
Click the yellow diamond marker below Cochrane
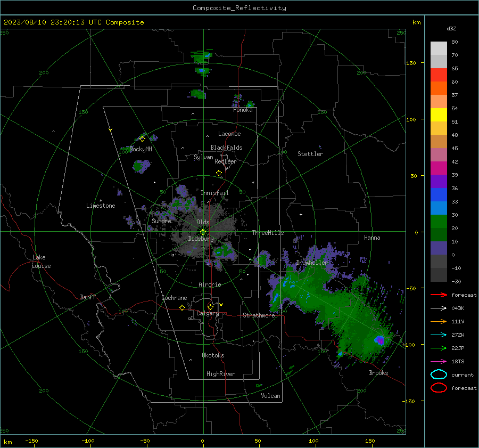pos(182,307)
